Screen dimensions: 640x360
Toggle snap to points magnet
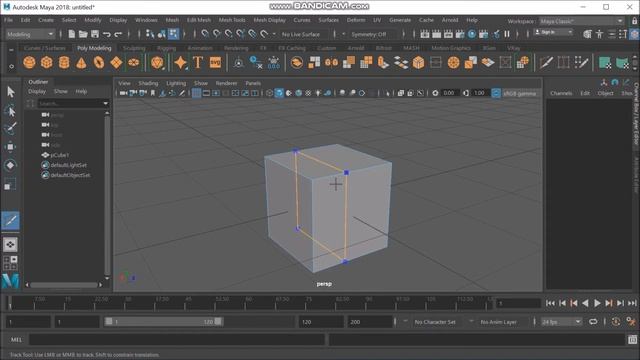tap(229, 34)
